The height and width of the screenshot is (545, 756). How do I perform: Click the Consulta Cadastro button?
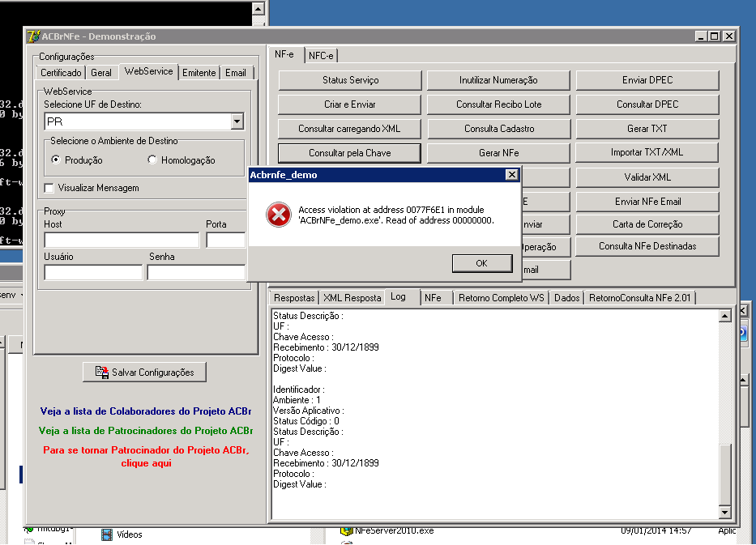[x=498, y=129]
